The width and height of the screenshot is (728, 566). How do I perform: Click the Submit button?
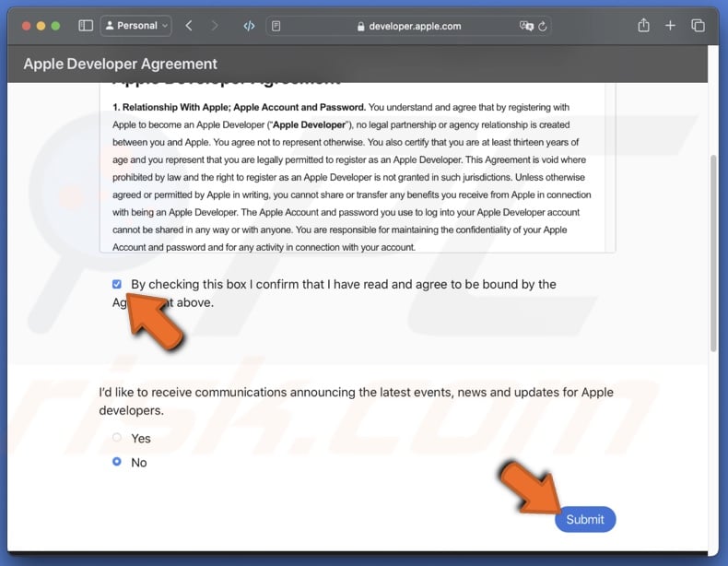(585, 519)
